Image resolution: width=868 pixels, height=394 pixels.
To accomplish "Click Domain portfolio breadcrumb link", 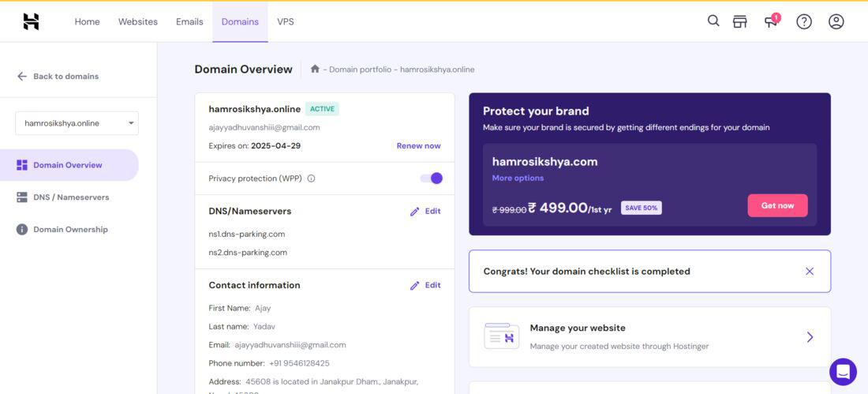I will 361,69.
